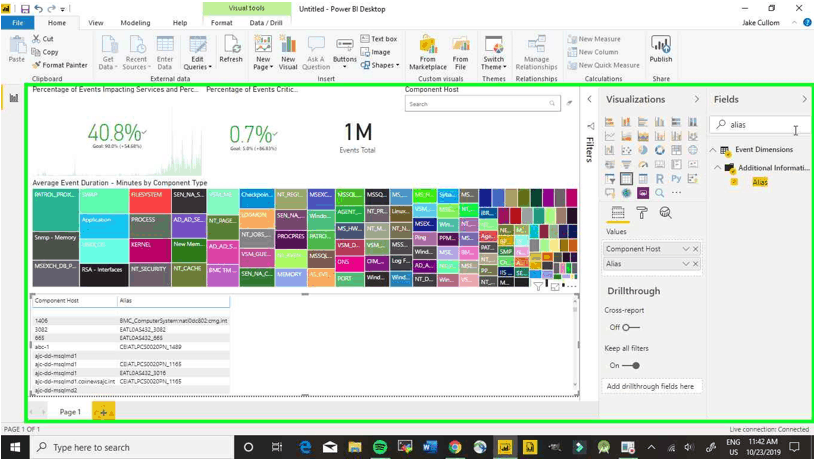Viewport: 816px width, 460px height.
Task: Click the Save icon in title bar
Action: 25,9
